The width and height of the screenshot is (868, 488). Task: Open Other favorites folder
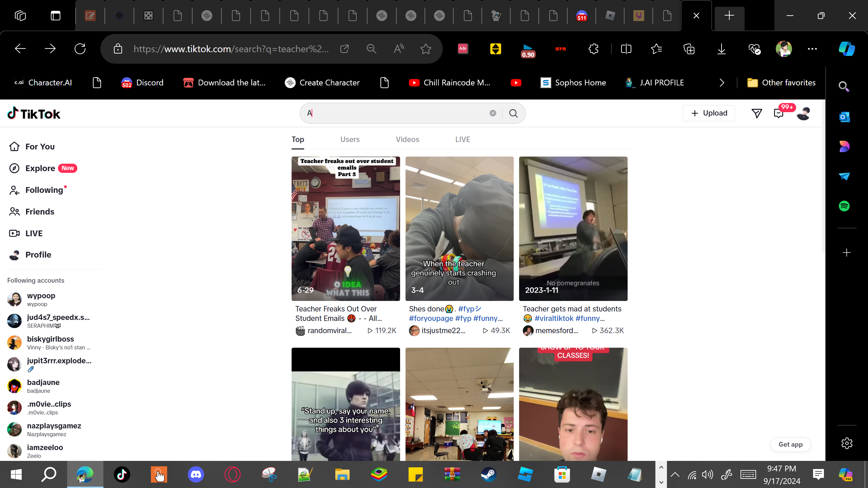point(782,83)
